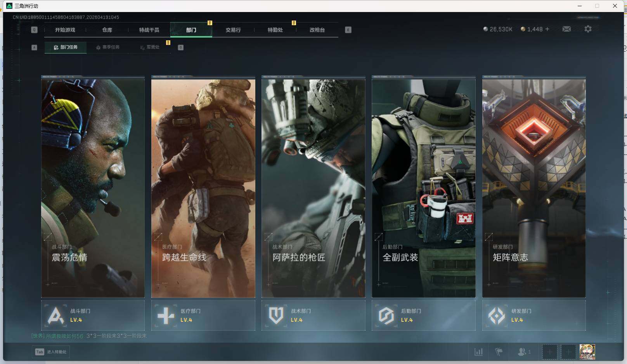Select the 部门 tab
The image size is (627, 364).
(191, 30)
